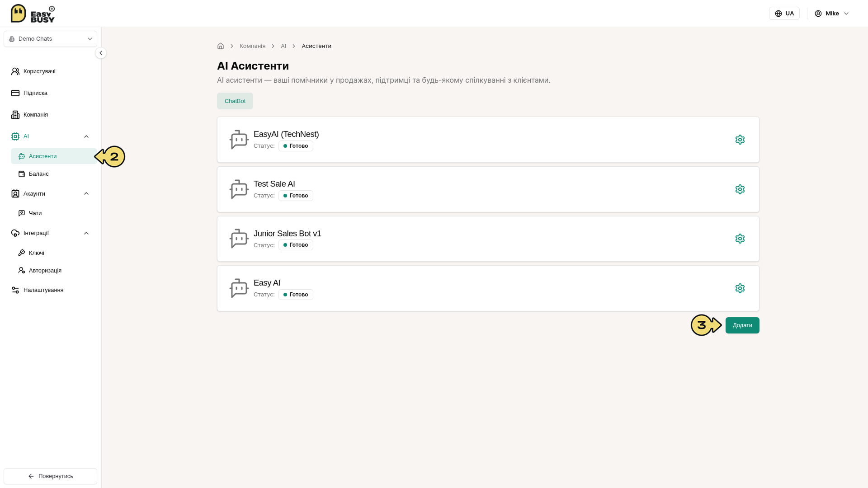Image resolution: width=868 pixels, height=488 pixels.
Task: Open Баланс under AI
Action: (54, 174)
